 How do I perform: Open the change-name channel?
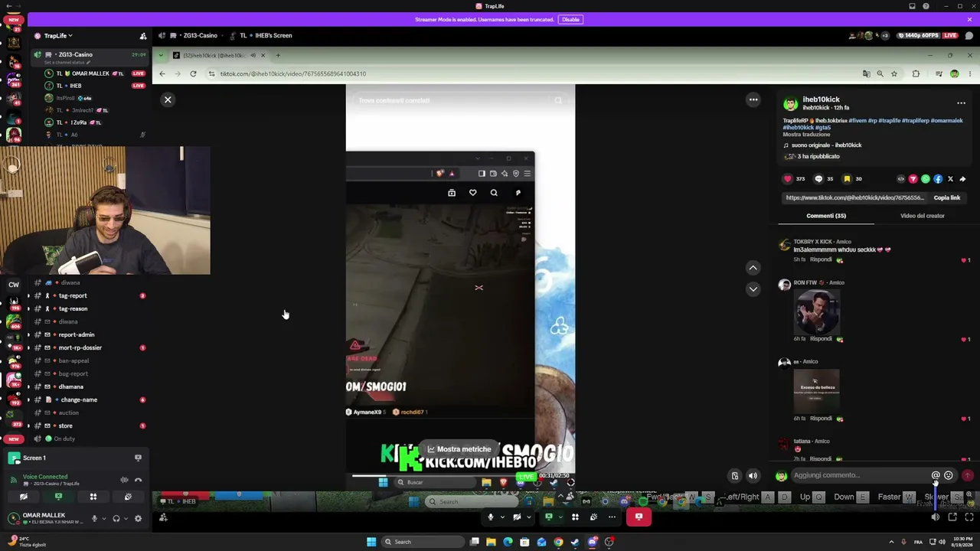[79, 399]
